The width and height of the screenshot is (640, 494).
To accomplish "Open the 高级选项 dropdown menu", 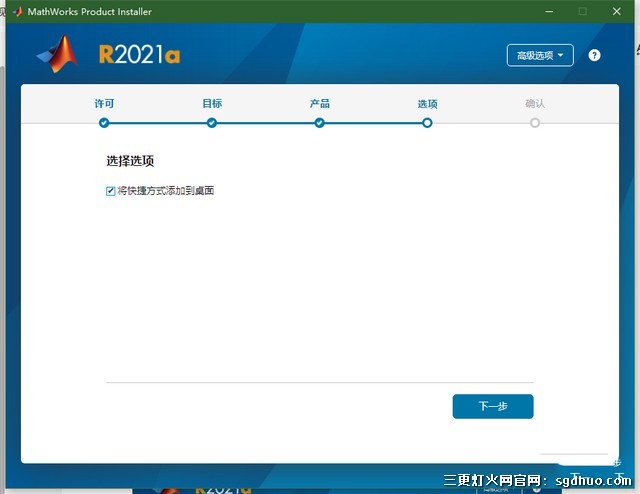I will pyautogui.click(x=540, y=55).
